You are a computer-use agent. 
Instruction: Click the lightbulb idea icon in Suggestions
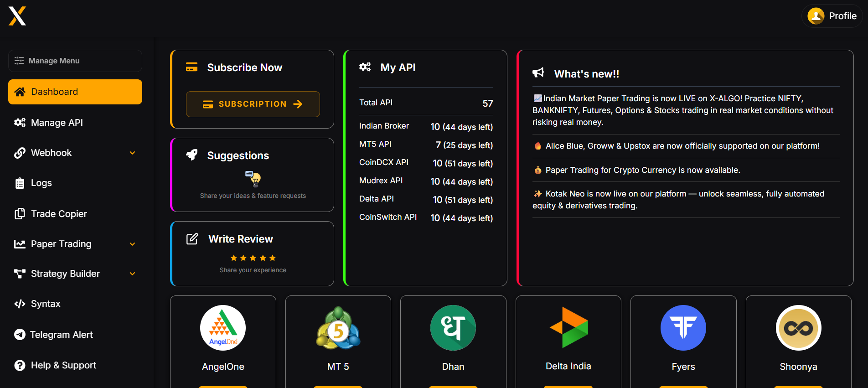point(253,179)
